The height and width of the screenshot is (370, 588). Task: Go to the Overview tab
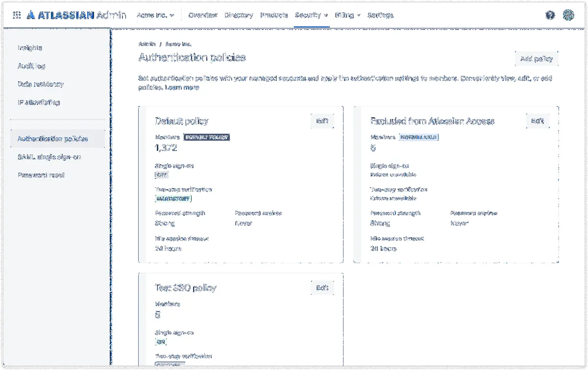tap(202, 15)
